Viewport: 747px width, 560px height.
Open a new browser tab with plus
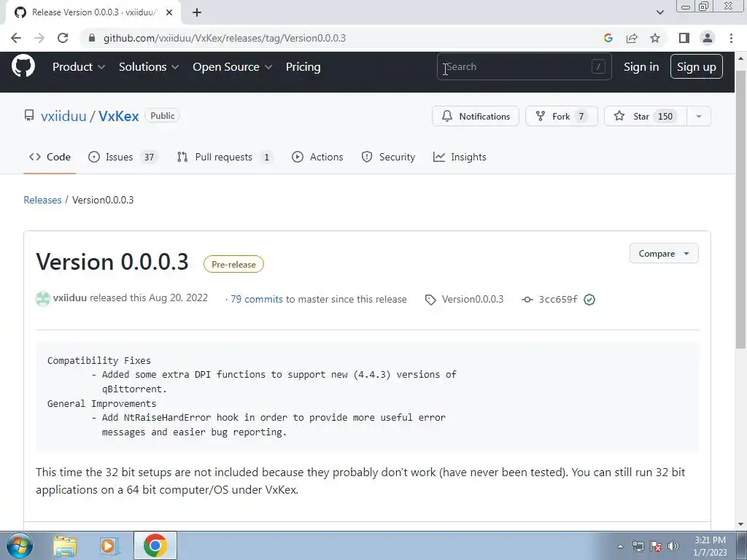point(197,12)
